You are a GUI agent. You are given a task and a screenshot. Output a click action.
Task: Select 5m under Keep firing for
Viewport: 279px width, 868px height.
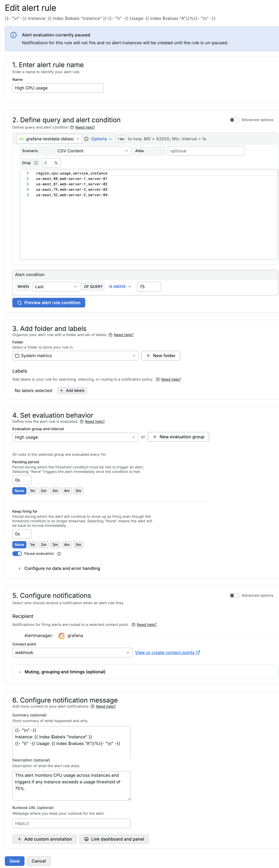78,545
